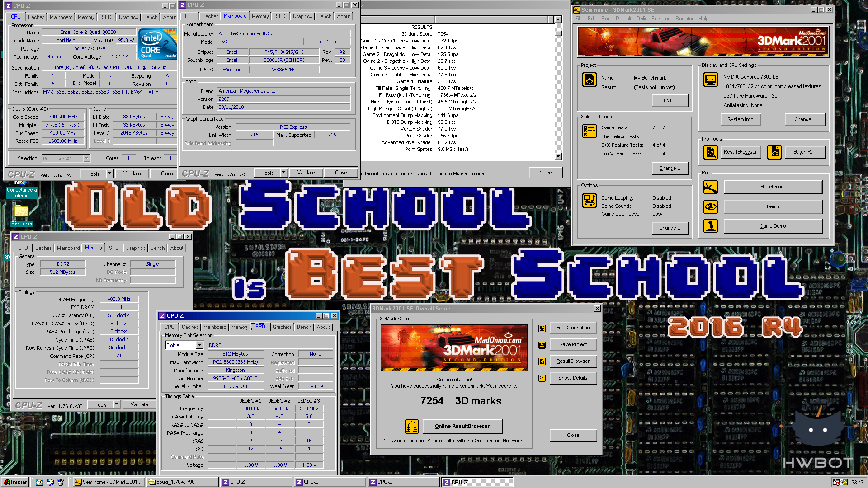Click Close button of the results list window

(x=546, y=173)
